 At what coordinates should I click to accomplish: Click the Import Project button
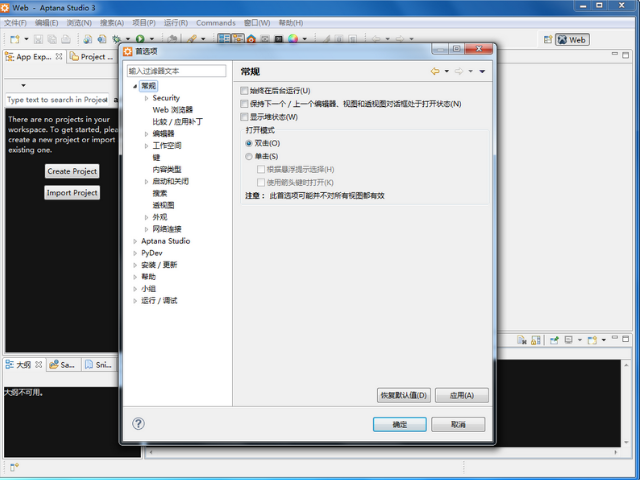(x=72, y=193)
